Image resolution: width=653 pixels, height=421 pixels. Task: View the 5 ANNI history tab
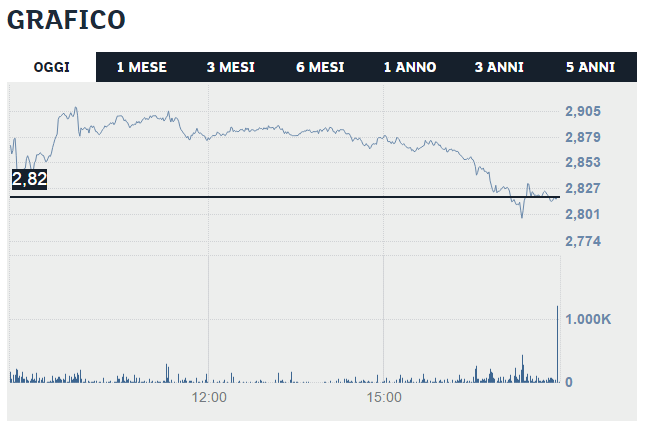point(590,67)
